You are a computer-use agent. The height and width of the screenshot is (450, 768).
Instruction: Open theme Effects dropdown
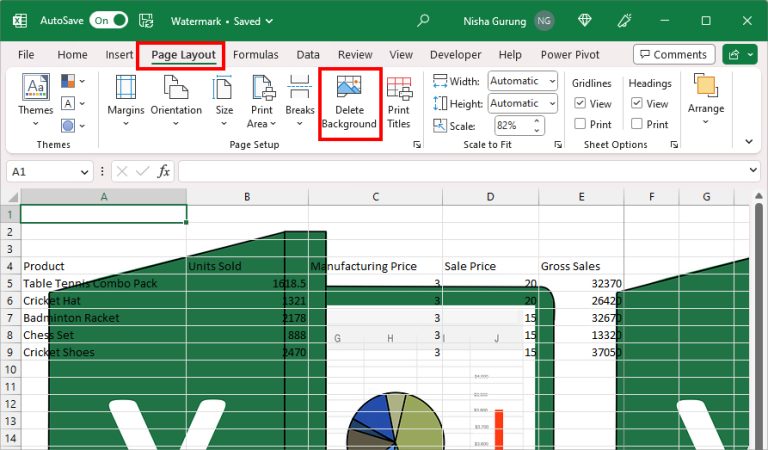[73, 126]
